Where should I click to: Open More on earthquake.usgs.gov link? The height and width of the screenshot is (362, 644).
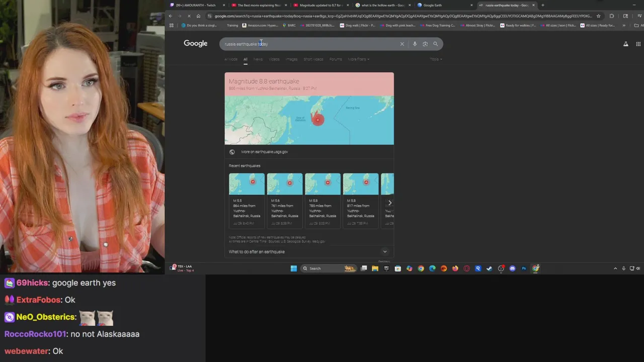pyautogui.click(x=264, y=152)
